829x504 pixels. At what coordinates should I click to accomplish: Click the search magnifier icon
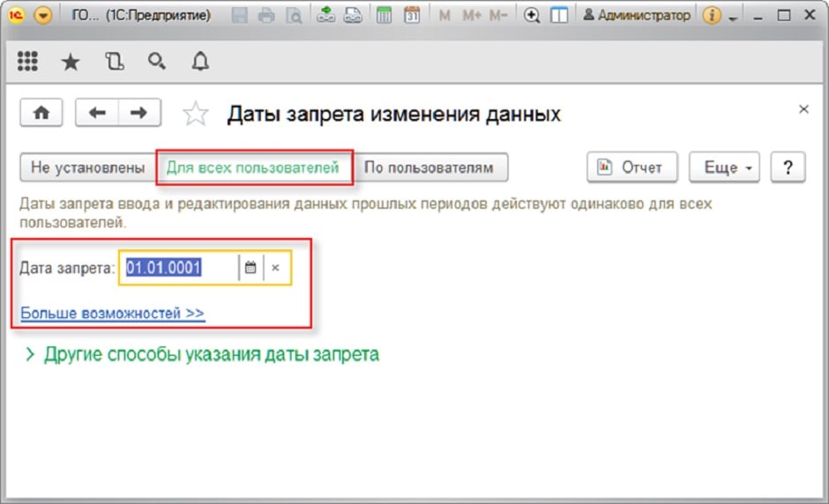(x=156, y=61)
